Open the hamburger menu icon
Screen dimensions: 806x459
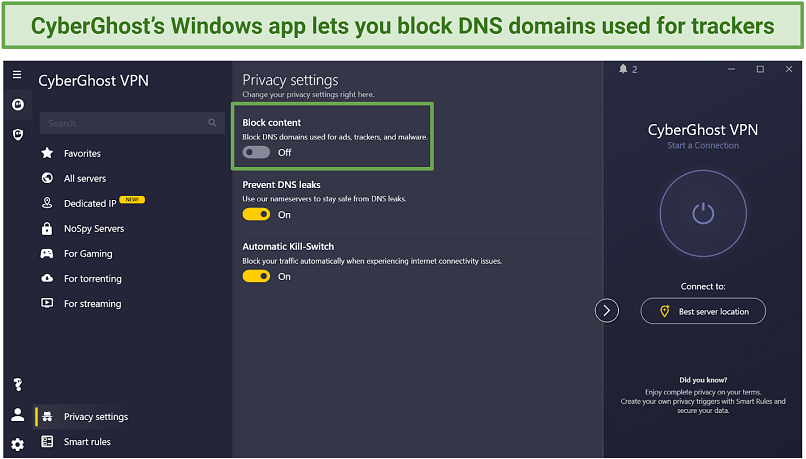17,75
